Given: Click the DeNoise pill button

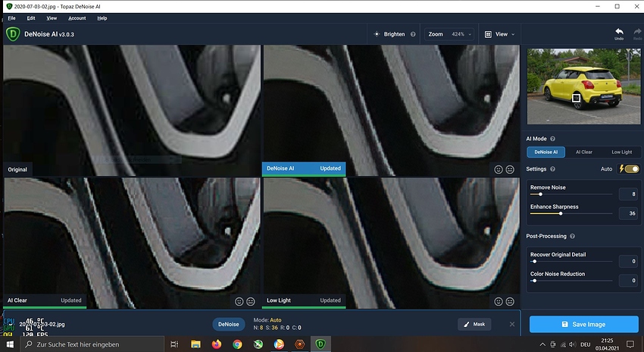Looking at the screenshot, I should [x=228, y=324].
